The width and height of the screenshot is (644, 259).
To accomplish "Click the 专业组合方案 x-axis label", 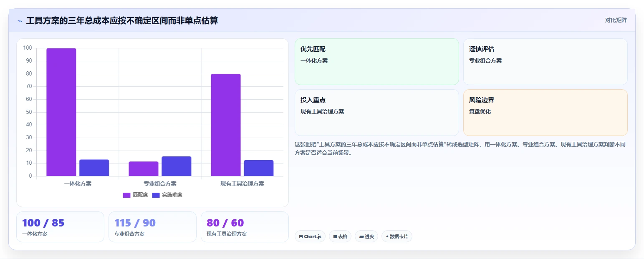I will pyautogui.click(x=160, y=184).
